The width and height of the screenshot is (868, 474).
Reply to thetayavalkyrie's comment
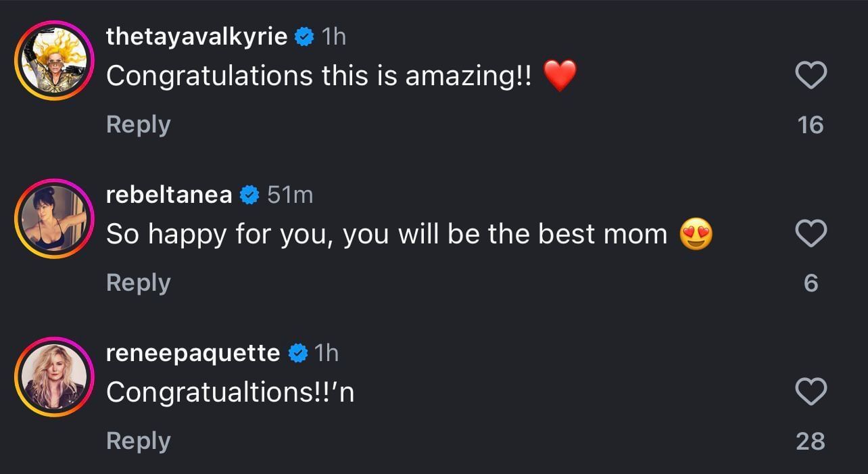point(138,124)
